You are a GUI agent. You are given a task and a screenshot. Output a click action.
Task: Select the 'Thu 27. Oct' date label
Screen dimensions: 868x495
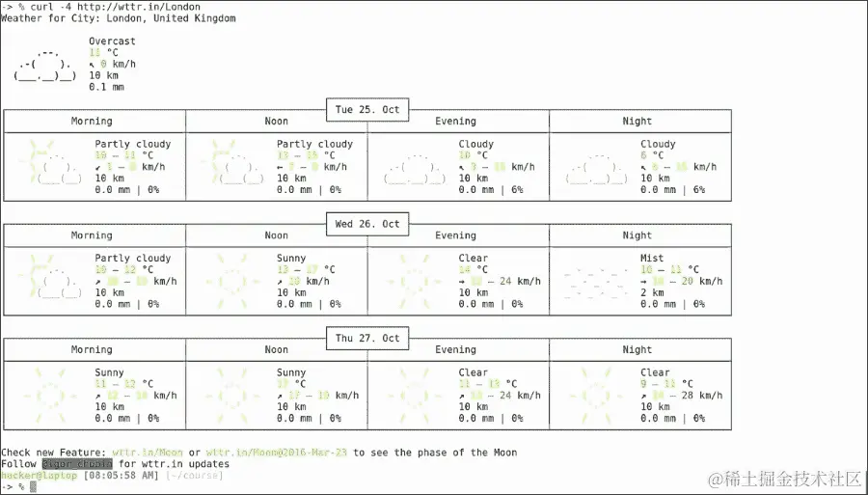pyautogui.click(x=367, y=338)
